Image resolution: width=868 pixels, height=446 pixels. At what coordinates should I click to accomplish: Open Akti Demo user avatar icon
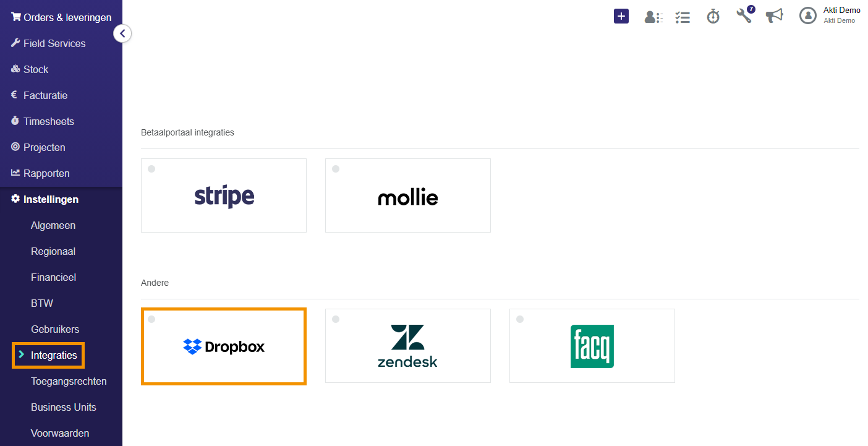[x=808, y=15]
